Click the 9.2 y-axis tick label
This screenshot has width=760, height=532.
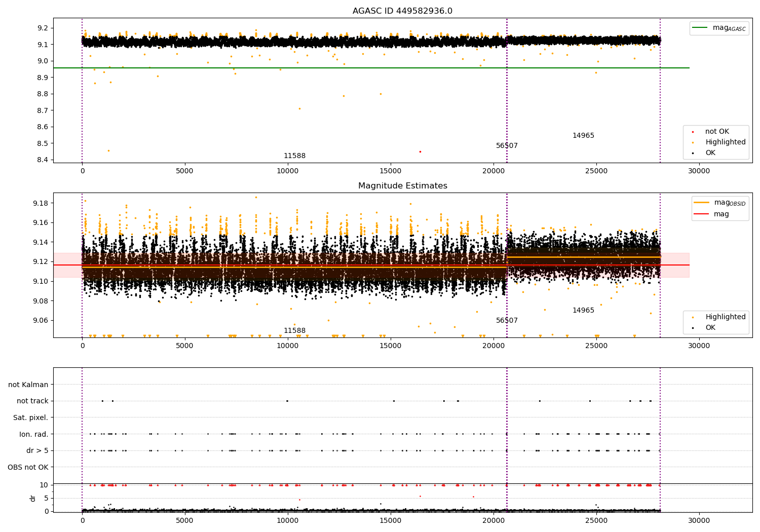(x=44, y=28)
